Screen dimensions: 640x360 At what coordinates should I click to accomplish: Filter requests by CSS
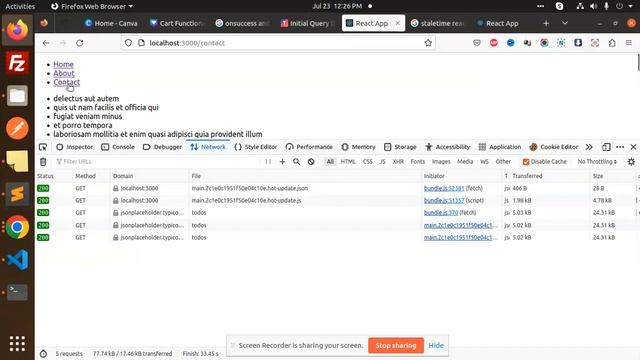click(367, 162)
